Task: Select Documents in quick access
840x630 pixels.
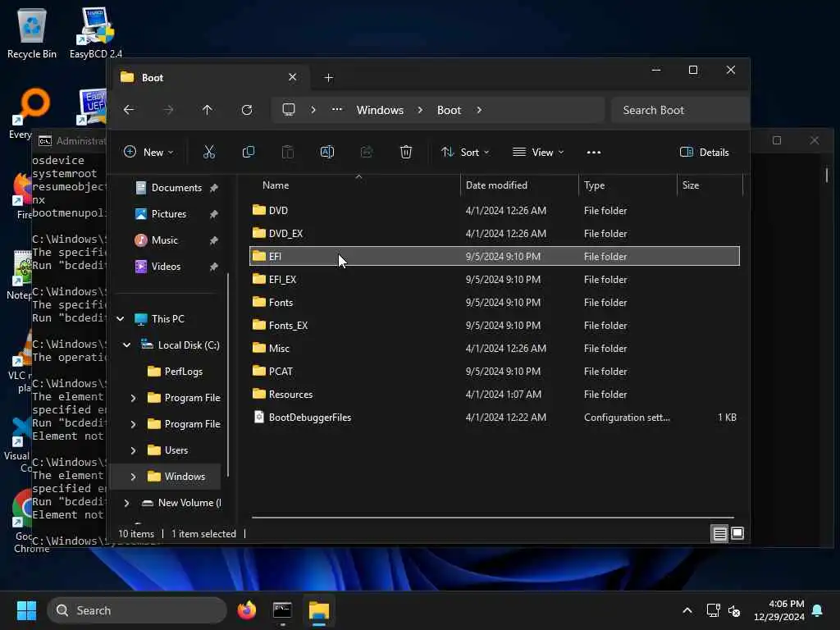Action: pyautogui.click(x=176, y=188)
